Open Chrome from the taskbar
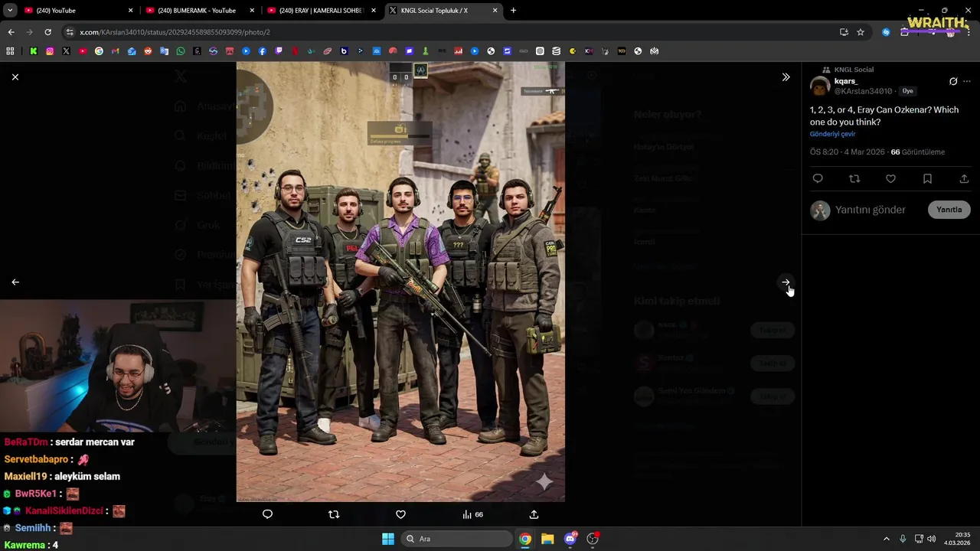Screen dimensions: 980x551 pyautogui.click(x=525, y=539)
